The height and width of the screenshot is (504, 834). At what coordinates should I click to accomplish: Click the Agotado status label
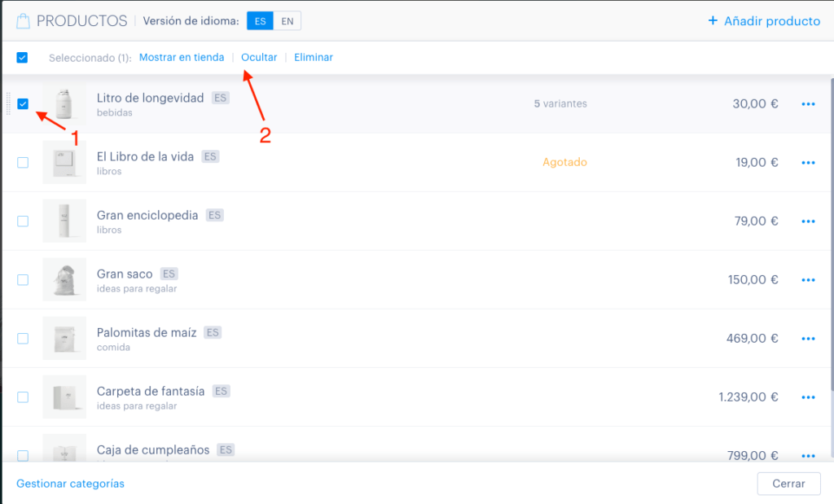click(565, 162)
